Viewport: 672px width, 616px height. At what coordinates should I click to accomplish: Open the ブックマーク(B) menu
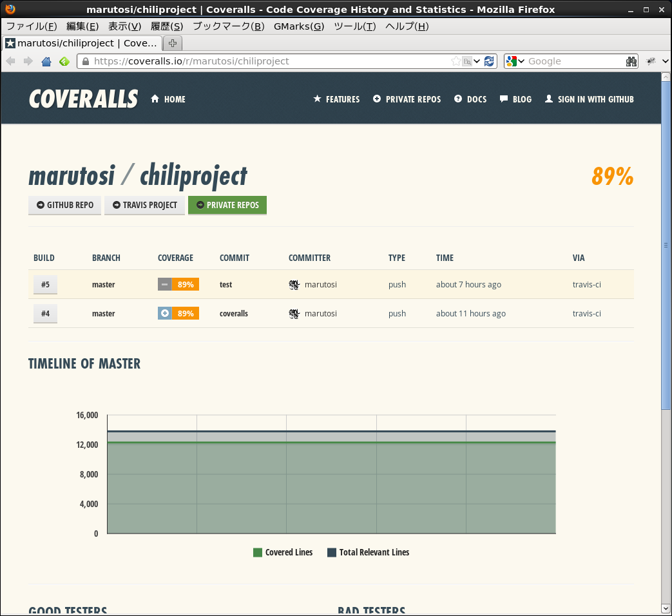point(229,26)
